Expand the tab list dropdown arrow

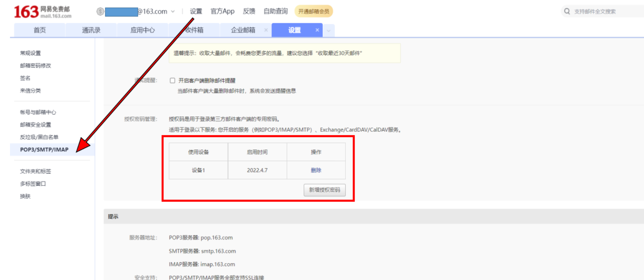coord(329,30)
